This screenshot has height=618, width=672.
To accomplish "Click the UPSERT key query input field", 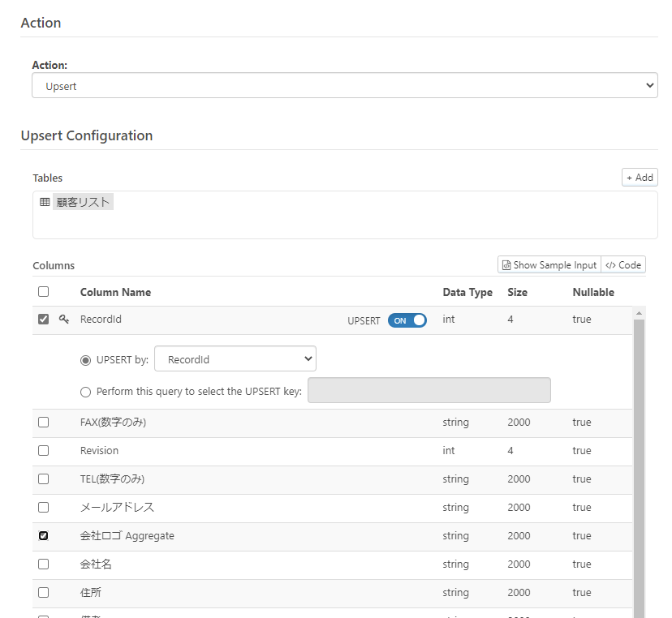I will click(x=429, y=390).
